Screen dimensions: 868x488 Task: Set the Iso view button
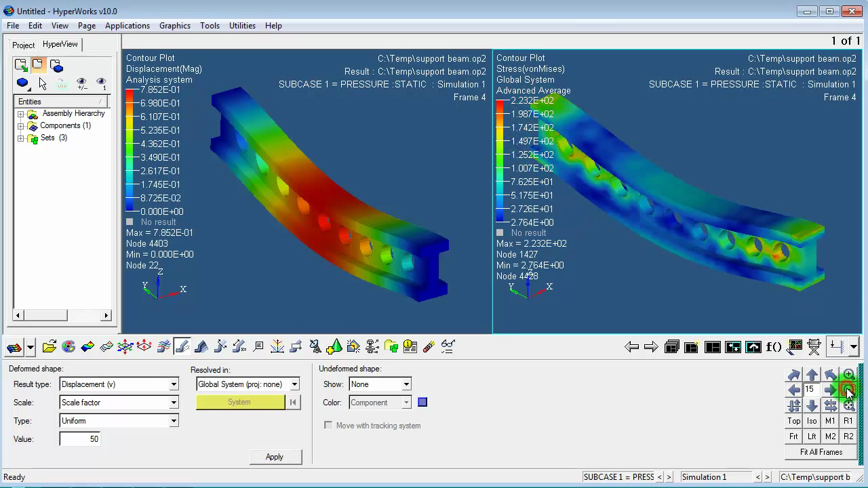pyautogui.click(x=812, y=421)
